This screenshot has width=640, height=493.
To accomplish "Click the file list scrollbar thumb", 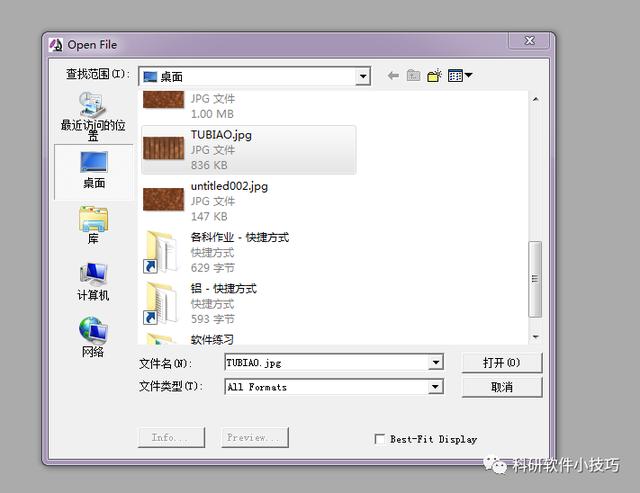I will pyautogui.click(x=535, y=279).
